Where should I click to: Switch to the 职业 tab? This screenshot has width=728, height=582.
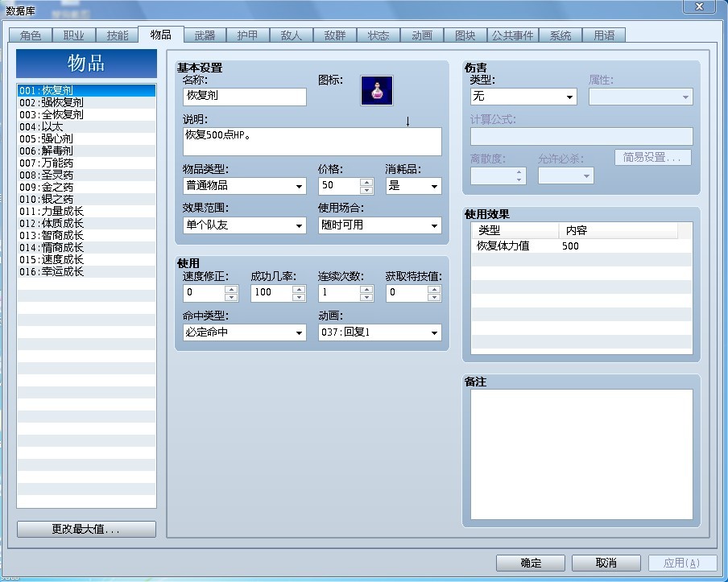coord(73,35)
